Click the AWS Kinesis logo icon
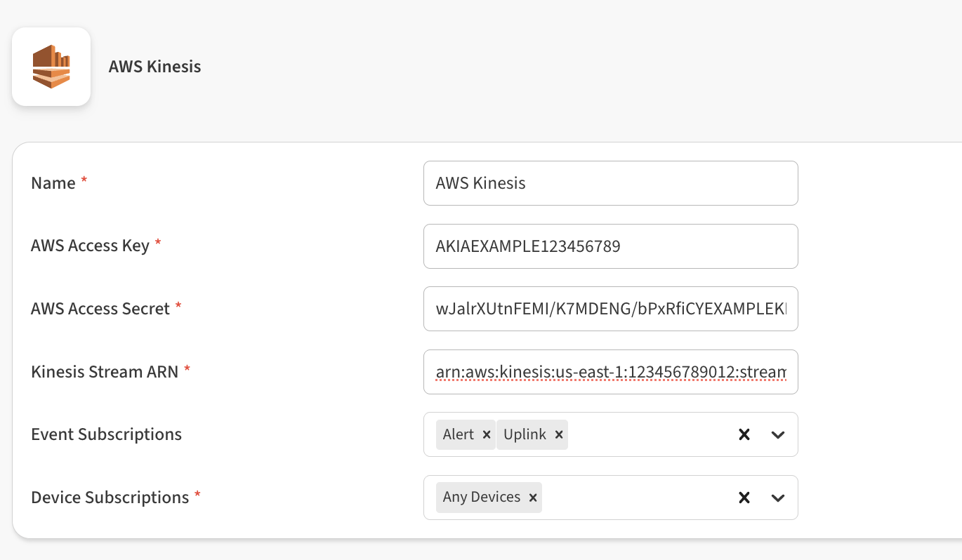This screenshot has width=962, height=560. point(51,67)
